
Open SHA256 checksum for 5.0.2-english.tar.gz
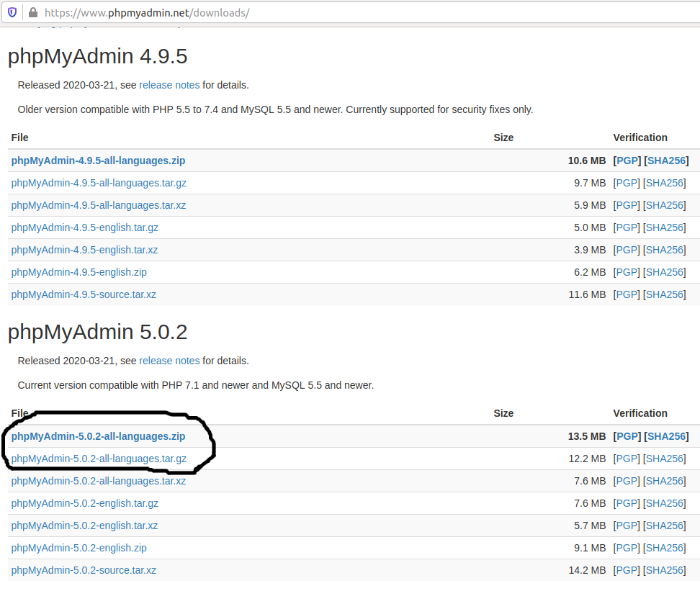[664, 503]
